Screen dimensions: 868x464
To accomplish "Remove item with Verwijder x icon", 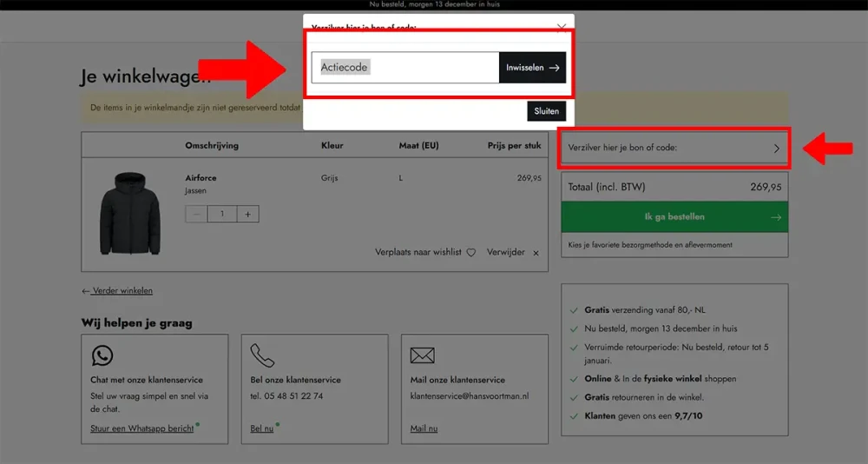I will coord(536,253).
